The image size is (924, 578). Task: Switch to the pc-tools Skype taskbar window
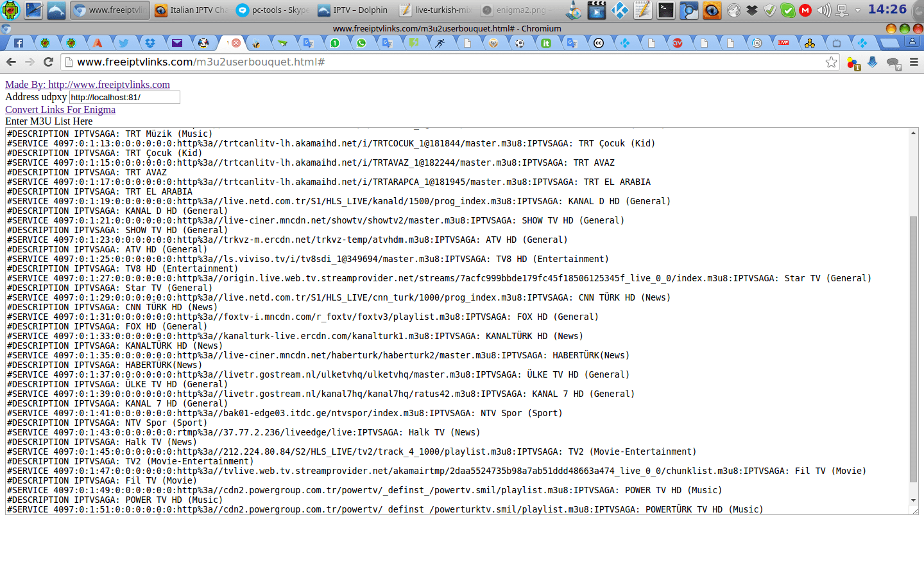point(273,10)
